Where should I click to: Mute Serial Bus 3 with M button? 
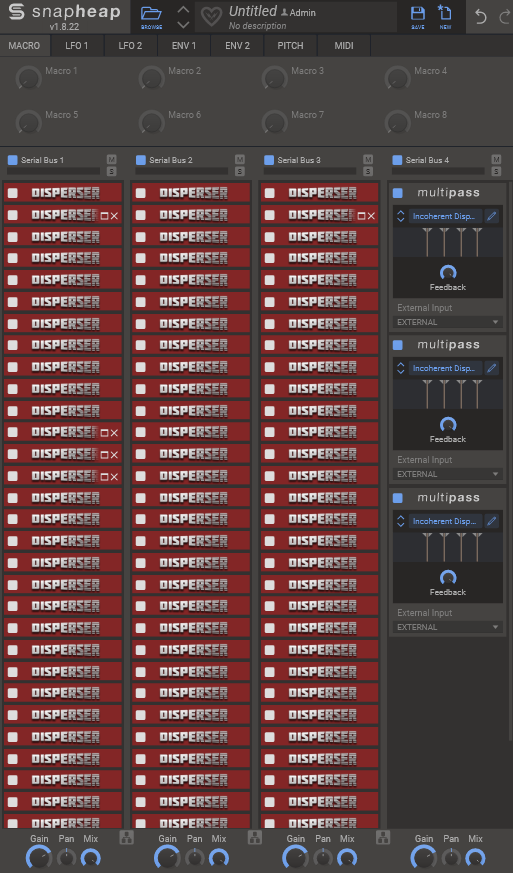[x=368, y=160]
